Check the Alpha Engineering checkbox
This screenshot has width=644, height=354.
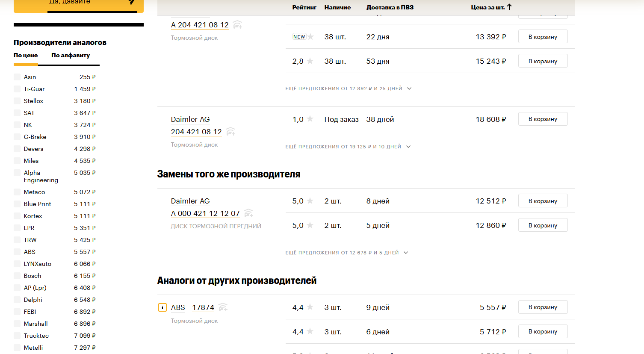click(17, 173)
